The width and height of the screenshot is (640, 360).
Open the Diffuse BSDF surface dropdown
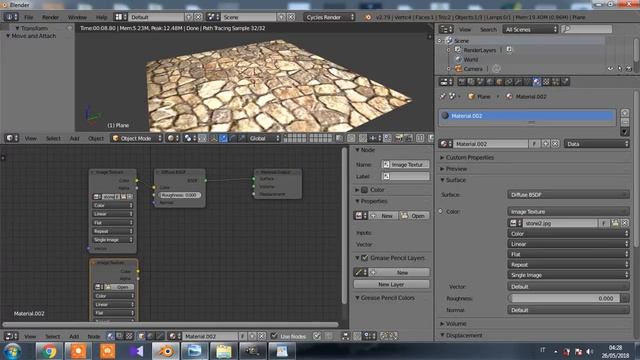tap(568, 195)
